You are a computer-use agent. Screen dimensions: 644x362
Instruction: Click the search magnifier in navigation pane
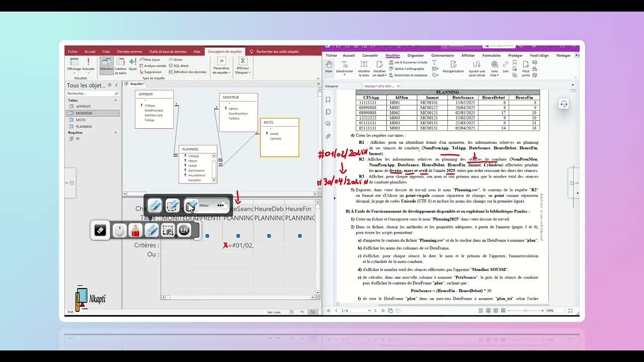click(x=116, y=94)
